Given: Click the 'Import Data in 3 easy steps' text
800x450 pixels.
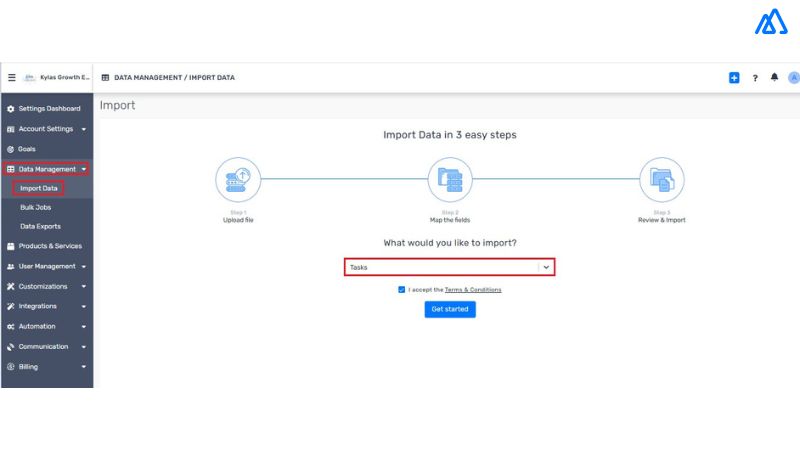Looking at the screenshot, I should 450,135.
